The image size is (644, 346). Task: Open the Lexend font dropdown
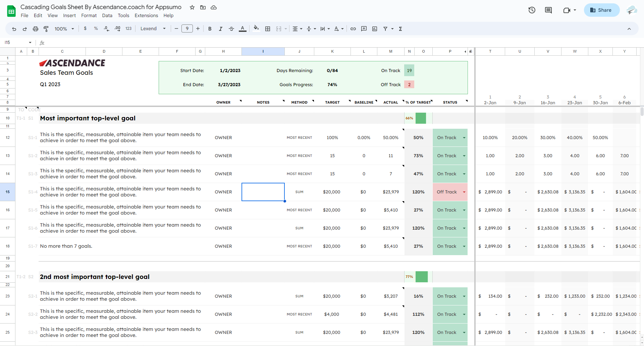click(153, 29)
